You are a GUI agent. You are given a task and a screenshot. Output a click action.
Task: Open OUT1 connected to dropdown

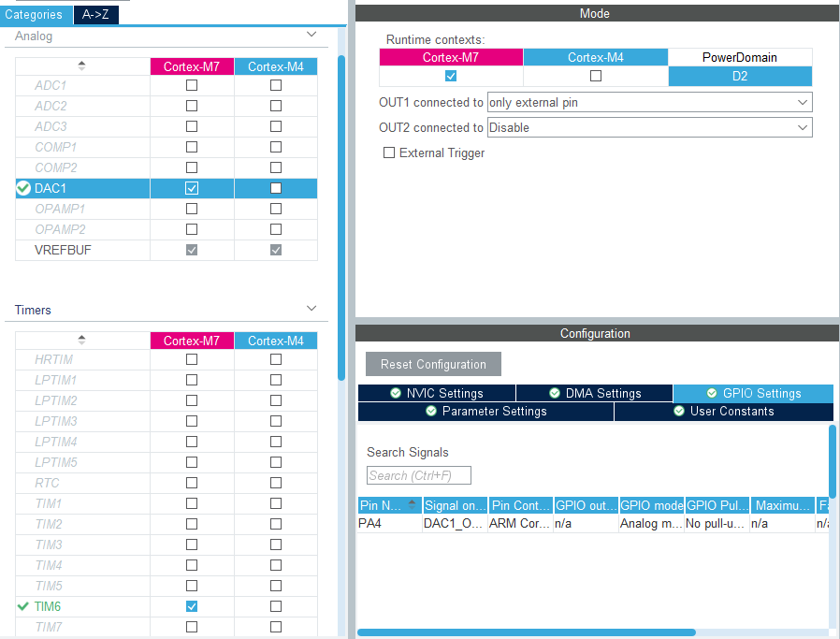[649, 102]
